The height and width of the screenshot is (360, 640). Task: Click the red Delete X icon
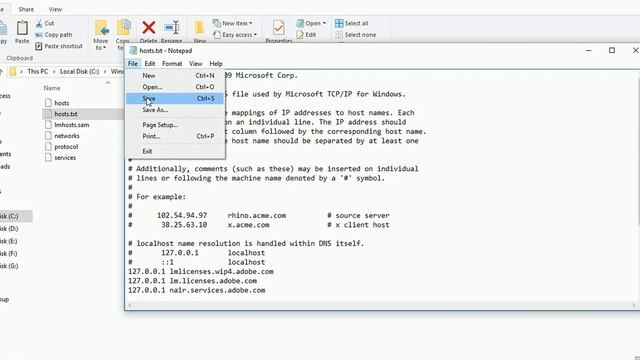coord(149,28)
